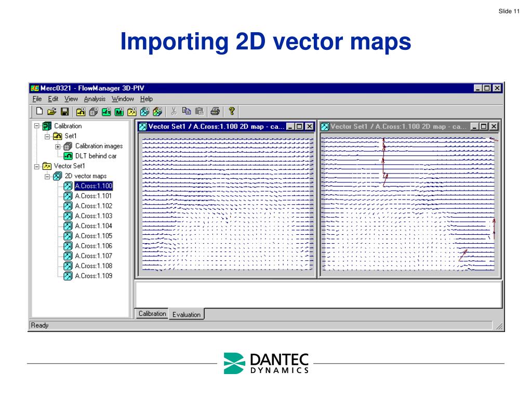Click the yellow new calibration set toolbar icon

pos(81,111)
